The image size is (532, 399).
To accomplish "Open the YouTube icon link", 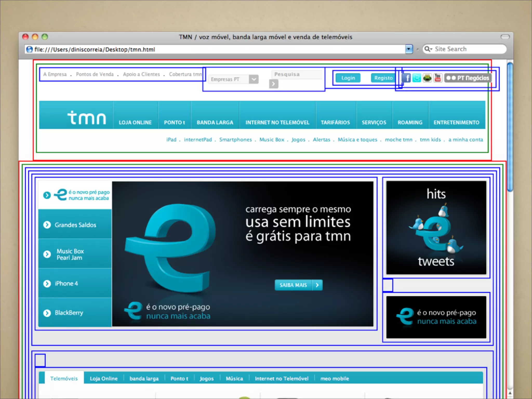I will 438,78.
